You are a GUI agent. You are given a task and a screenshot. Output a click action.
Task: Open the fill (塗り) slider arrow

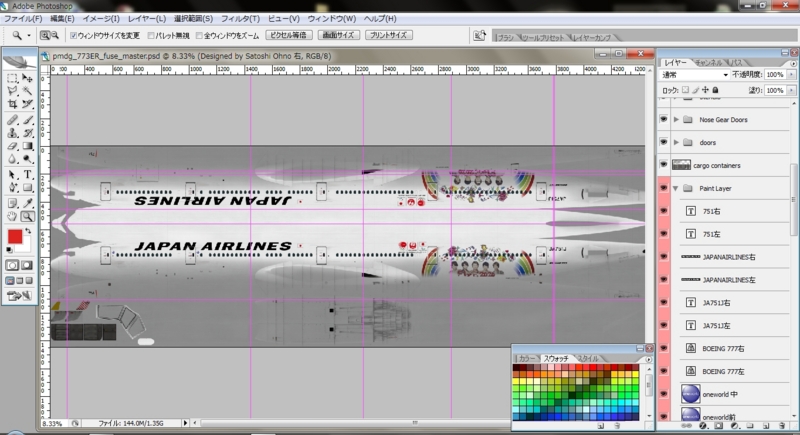click(791, 90)
